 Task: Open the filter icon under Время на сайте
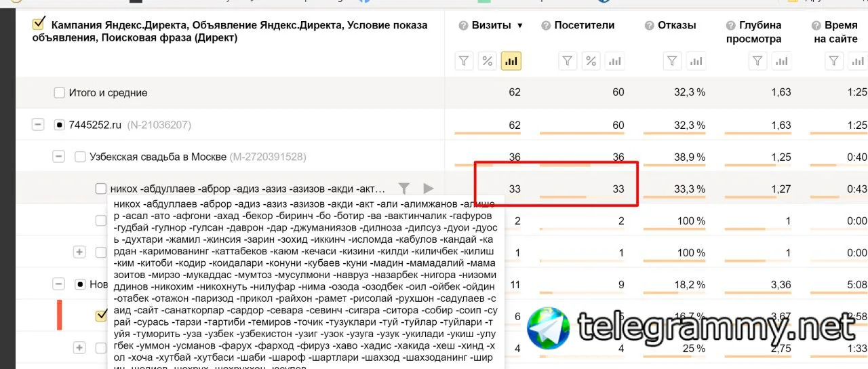(x=834, y=61)
